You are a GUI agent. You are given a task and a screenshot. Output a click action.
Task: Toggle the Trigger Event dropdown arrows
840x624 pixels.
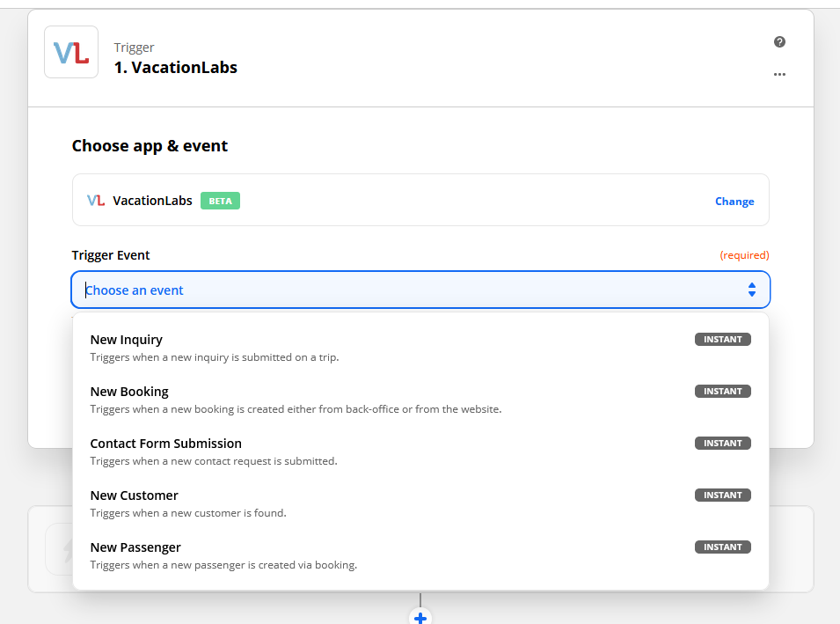coord(752,290)
